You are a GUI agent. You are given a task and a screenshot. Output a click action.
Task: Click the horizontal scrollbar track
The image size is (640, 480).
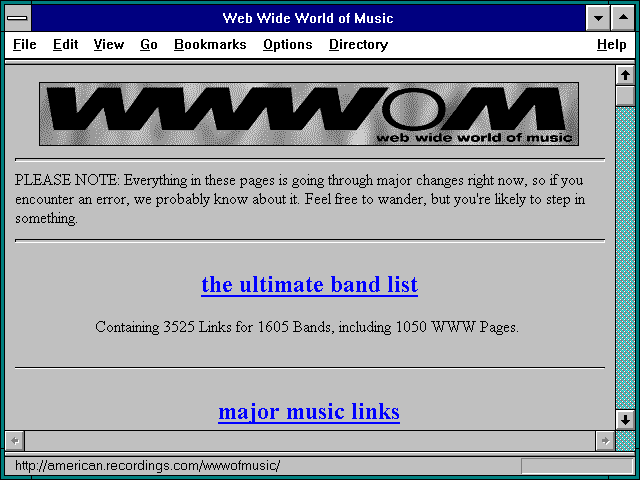[x=310, y=441]
